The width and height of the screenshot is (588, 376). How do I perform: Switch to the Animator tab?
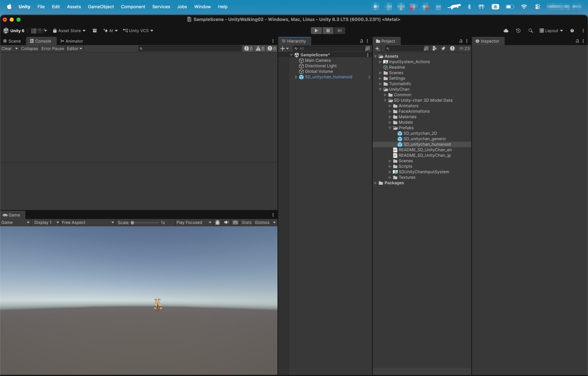click(72, 41)
